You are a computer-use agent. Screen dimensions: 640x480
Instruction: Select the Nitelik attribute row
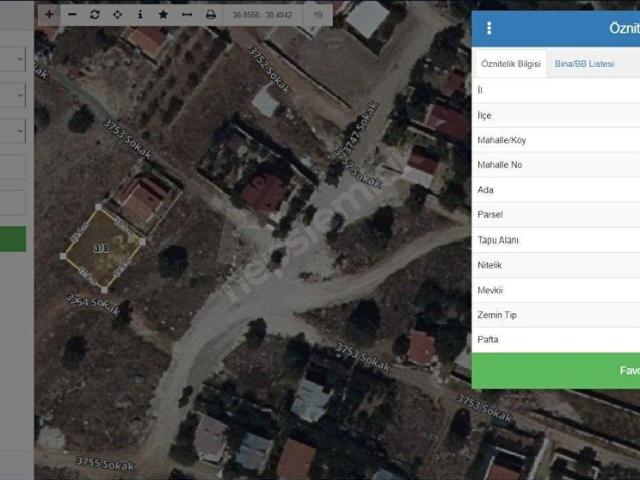point(556,265)
